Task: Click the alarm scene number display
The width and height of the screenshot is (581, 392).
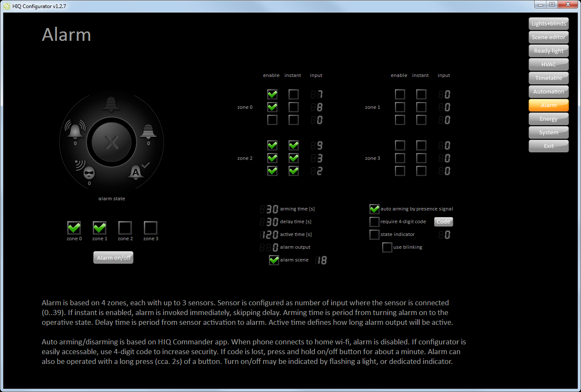Action: click(321, 260)
